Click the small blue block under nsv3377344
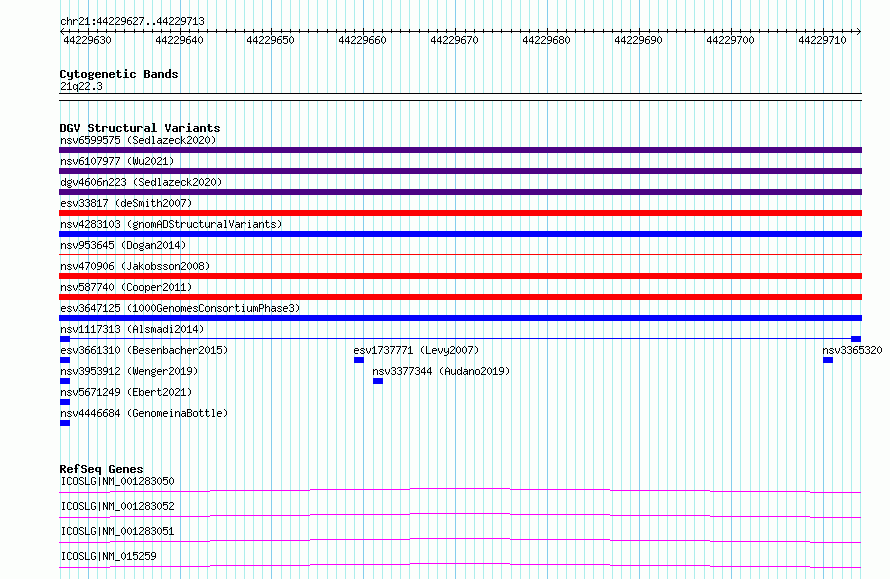Viewport: 890px width, 579px height. click(378, 381)
